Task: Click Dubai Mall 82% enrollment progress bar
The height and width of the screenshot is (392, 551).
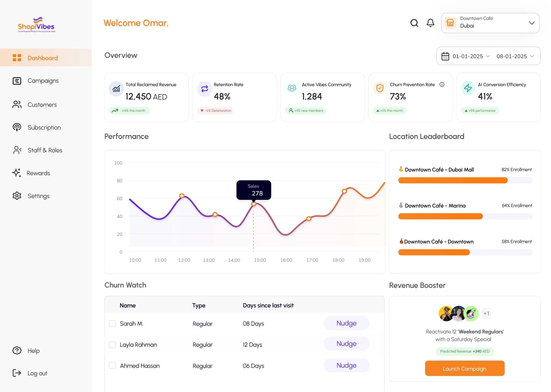Action: click(465, 180)
